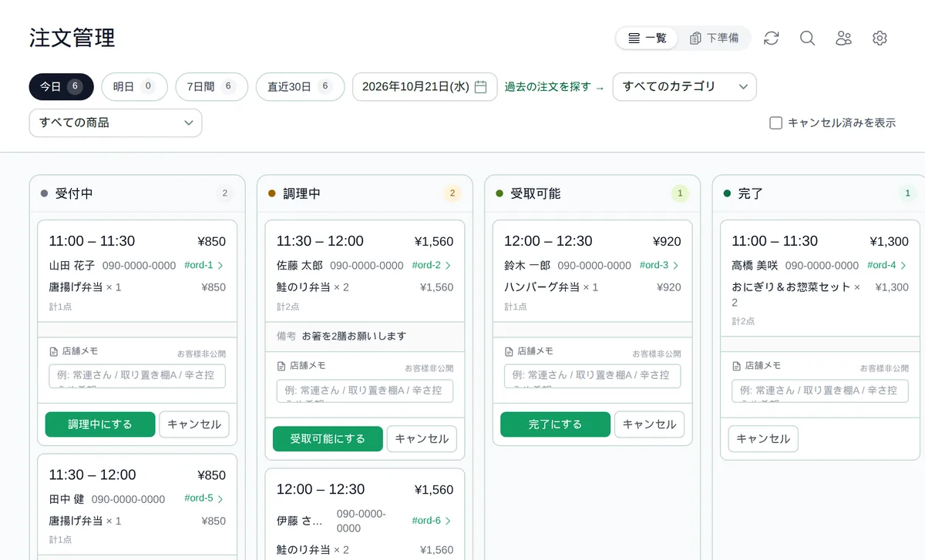Switch to the 一覧 list view

point(647,38)
